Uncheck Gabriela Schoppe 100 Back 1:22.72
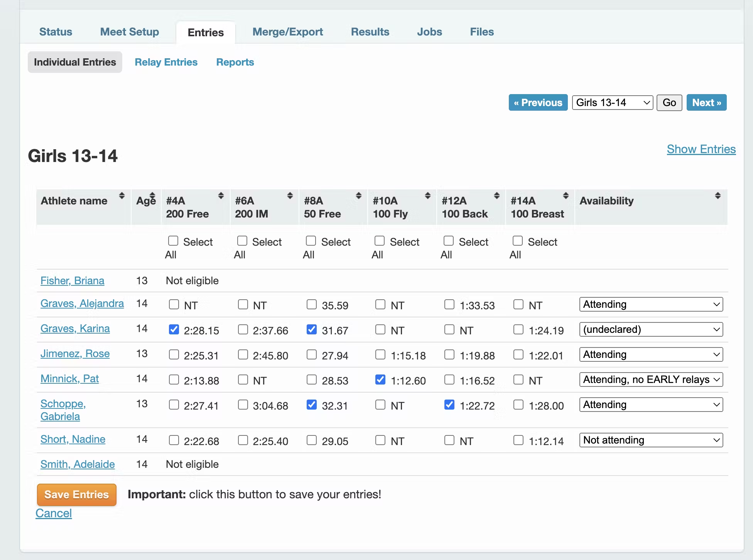Viewport: 753px width, 560px height. [x=449, y=405]
